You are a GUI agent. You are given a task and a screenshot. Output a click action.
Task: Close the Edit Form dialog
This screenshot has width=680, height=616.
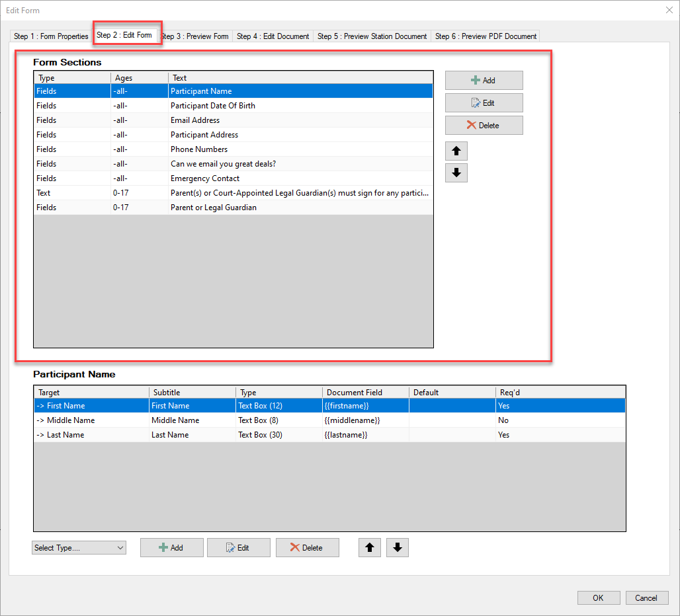tap(669, 10)
